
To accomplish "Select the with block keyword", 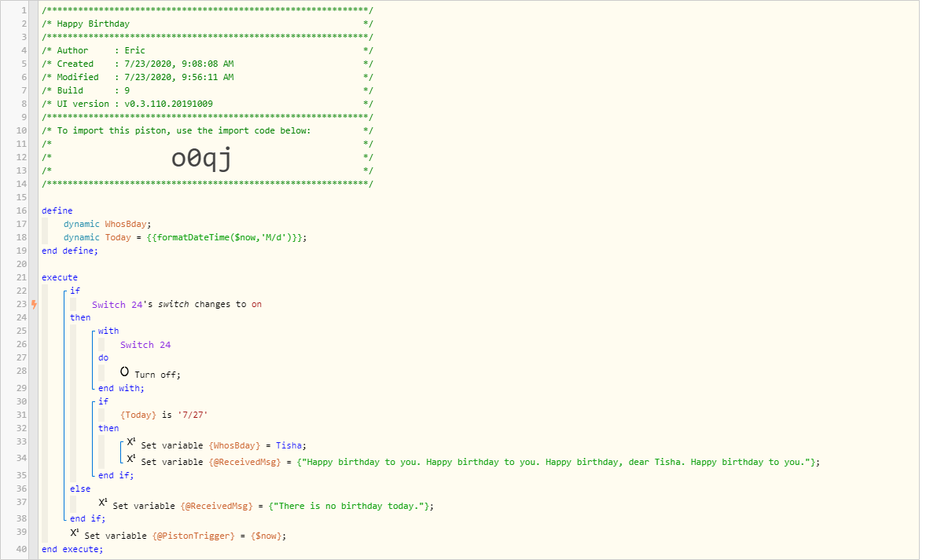I will point(108,331).
